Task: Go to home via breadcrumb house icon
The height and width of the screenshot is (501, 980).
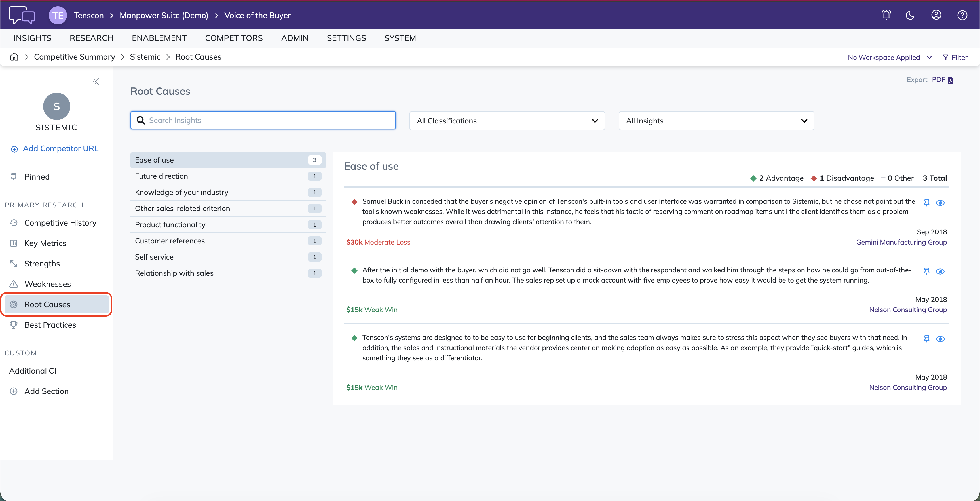Action: tap(14, 57)
